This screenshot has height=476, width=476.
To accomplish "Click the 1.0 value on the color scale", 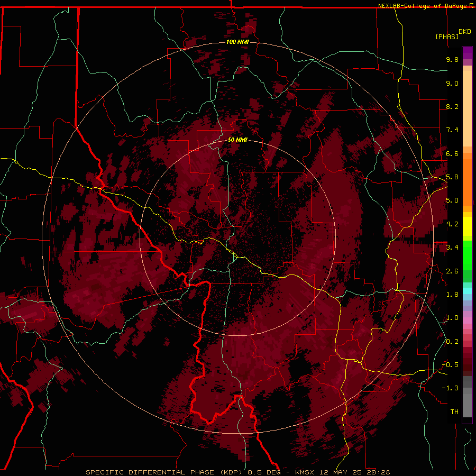I will pyautogui.click(x=452, y=318).
